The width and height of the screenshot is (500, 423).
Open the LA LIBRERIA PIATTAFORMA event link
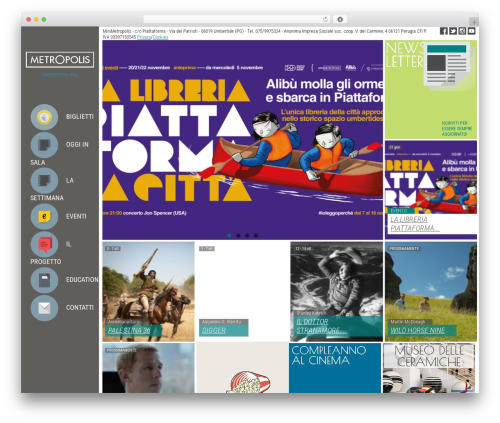[415, 224]
